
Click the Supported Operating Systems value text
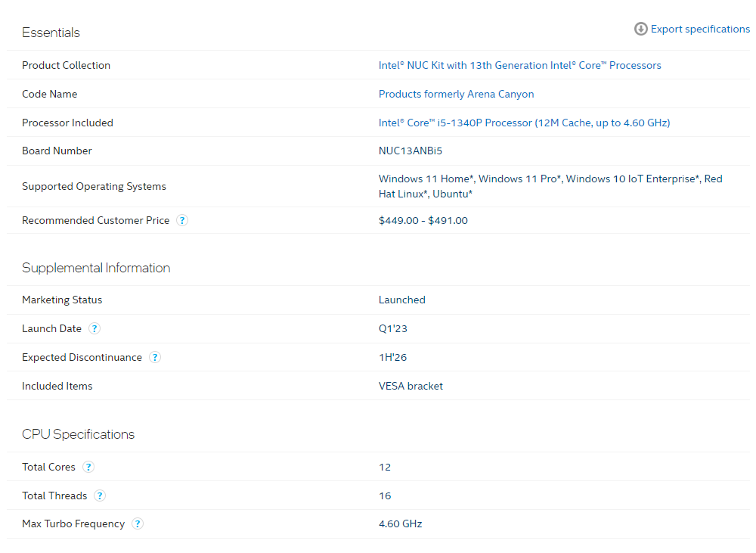(x=550, y=186)
